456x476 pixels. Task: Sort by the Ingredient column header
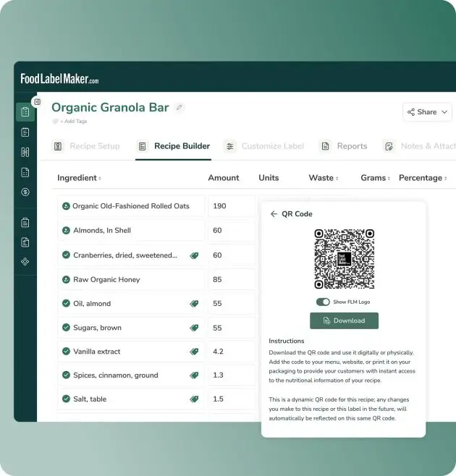pyautogui.click(x=79, y=178)
